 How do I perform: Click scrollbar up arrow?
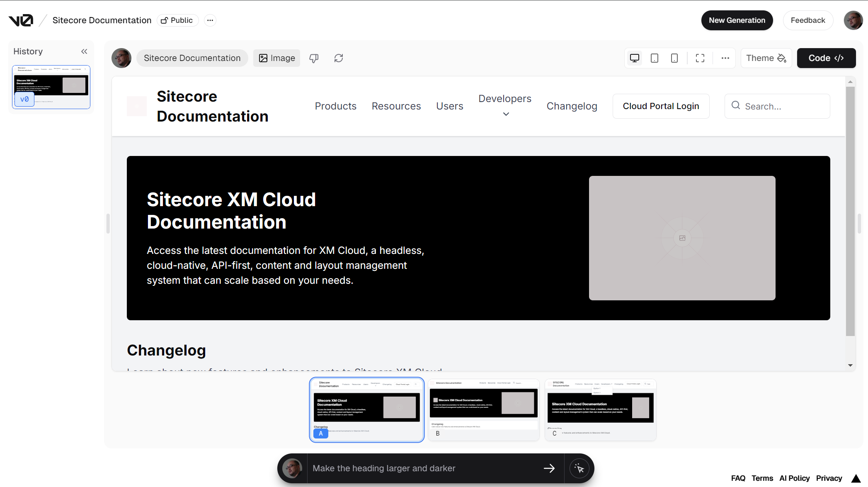(850, 82)
